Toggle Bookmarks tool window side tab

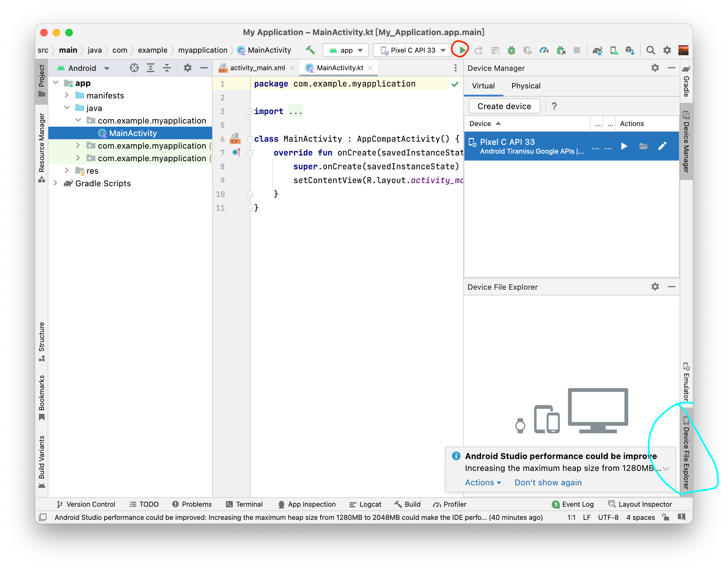click(x=41, y=398)
